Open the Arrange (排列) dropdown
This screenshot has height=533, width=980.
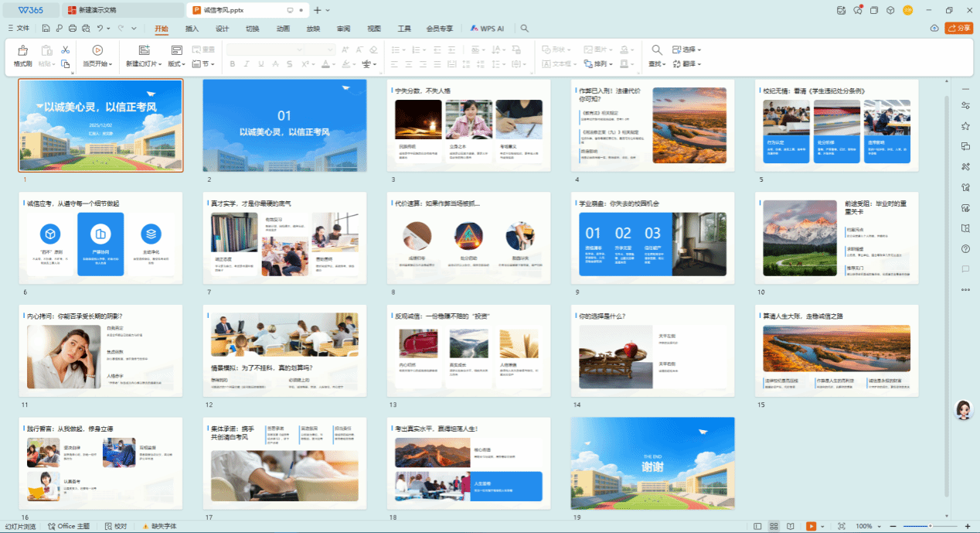604,64
